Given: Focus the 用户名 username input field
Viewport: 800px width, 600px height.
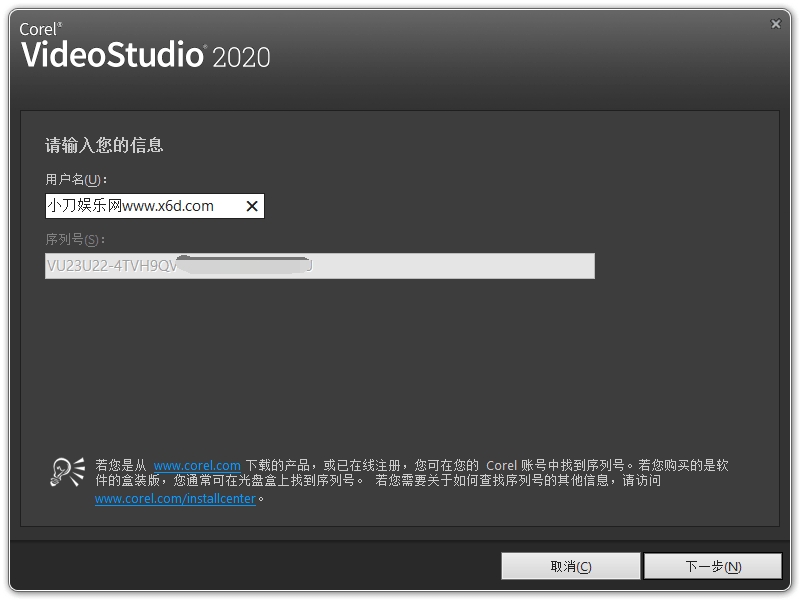Looking at the screenshot, I should [x=140, y=206].
